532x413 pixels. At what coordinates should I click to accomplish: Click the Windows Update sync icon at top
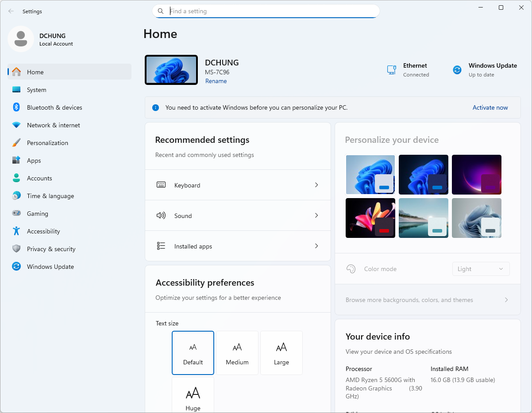tap(457, 70)
